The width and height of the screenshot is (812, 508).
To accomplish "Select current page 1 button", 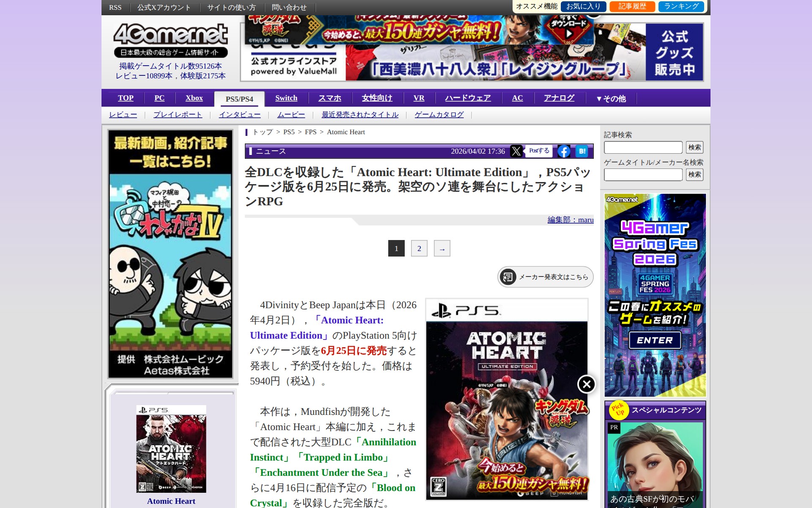I will click(x=396, y=248).
